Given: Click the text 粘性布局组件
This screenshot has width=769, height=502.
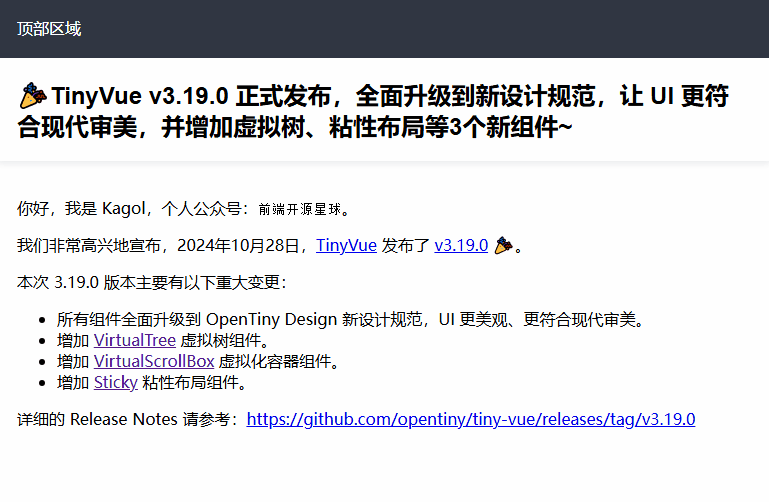Looking at the screenshot, I should (190, 382).
